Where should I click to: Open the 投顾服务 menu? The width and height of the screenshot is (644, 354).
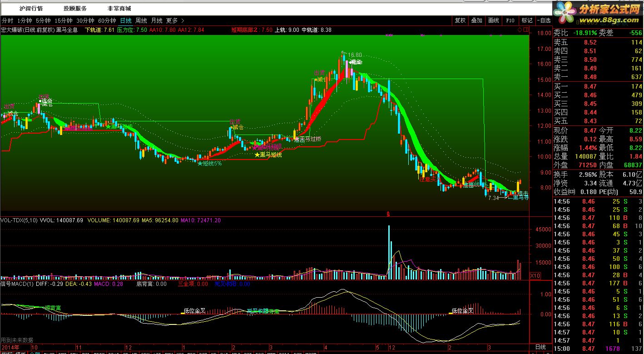75,9
